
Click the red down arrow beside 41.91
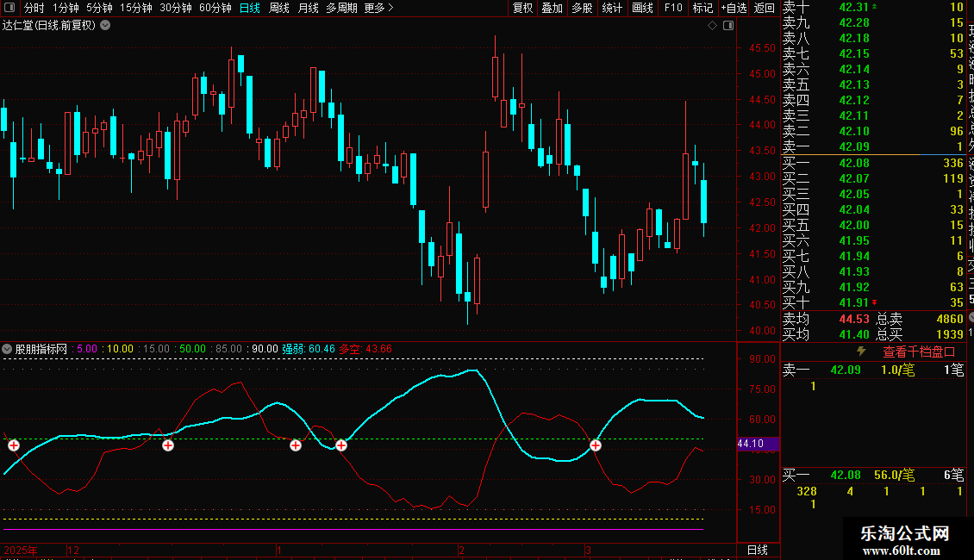click(875, 302)
